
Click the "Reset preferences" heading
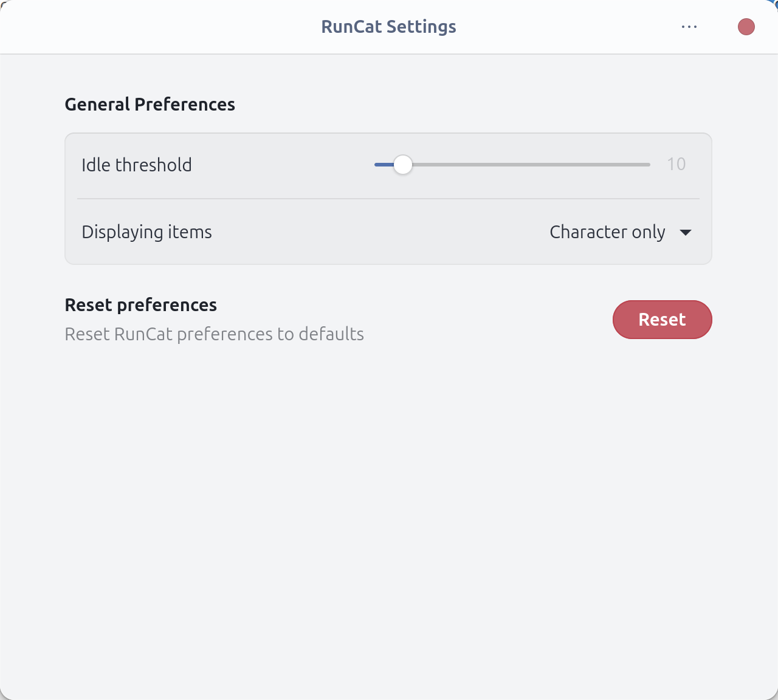tap(140, 305)
